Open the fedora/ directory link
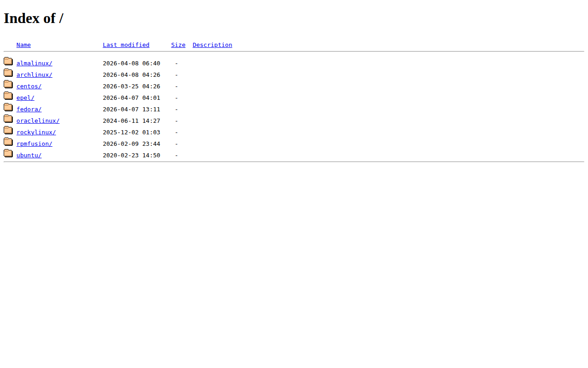 coord(29,109)
